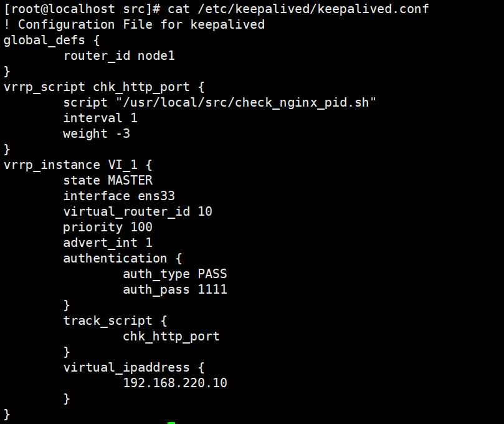Click the check_nginx_pid.sh script path

tap(246, 103)
